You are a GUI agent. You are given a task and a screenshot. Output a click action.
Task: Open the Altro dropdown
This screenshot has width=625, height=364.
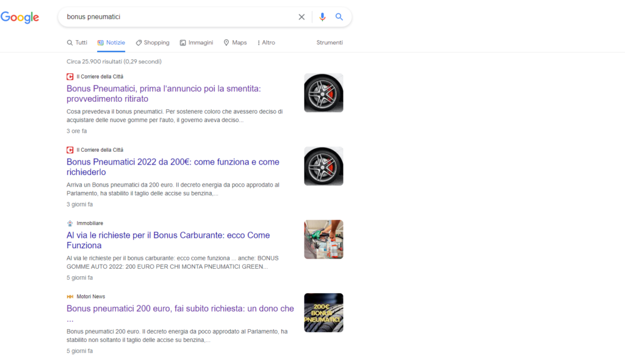[x=266, y=42]
